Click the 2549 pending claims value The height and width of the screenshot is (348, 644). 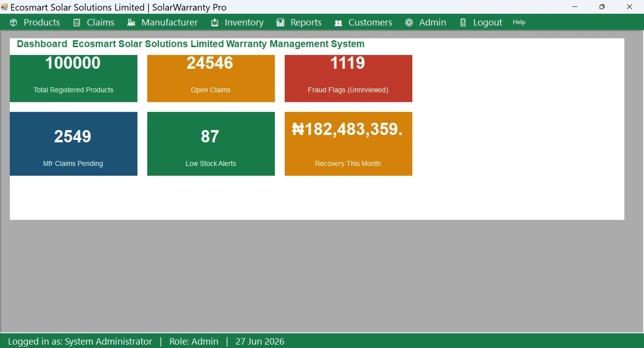73,136
